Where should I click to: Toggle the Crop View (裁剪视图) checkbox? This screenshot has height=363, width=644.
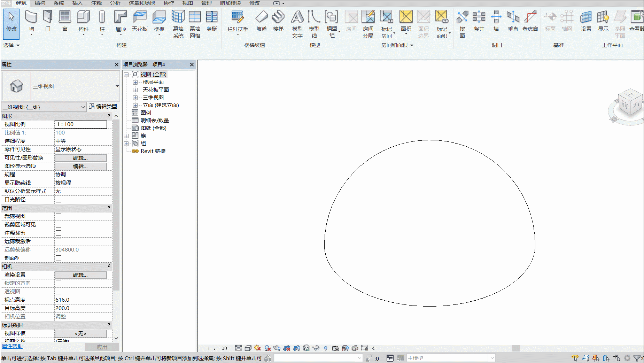59,216
